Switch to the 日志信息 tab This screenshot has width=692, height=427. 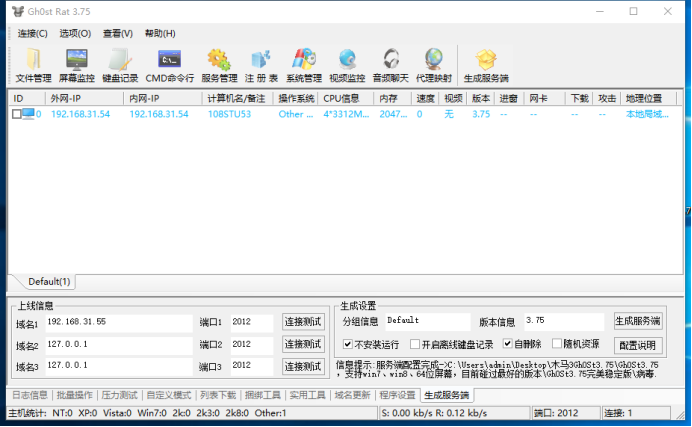[x=30, y=395]
